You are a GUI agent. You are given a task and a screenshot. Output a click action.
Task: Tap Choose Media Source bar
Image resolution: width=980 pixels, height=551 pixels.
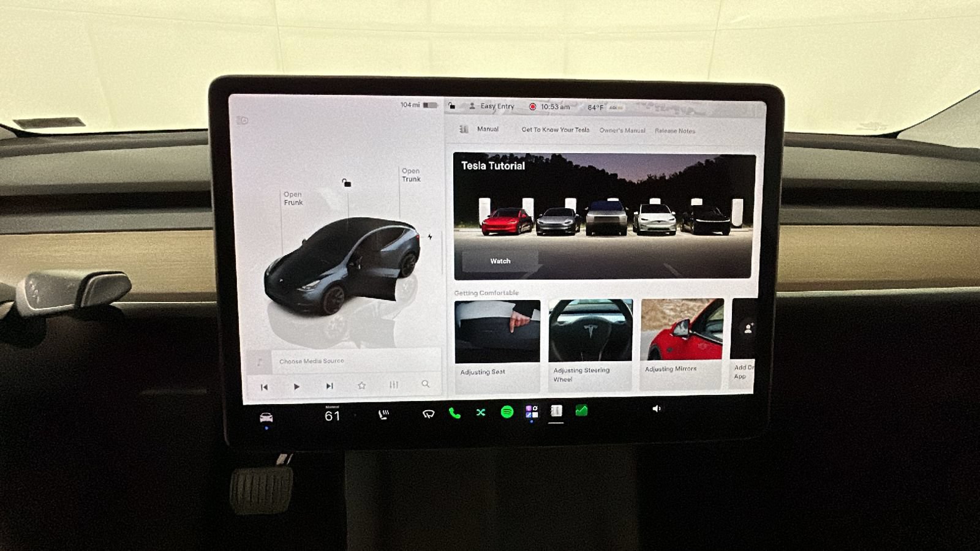point(345,361)
